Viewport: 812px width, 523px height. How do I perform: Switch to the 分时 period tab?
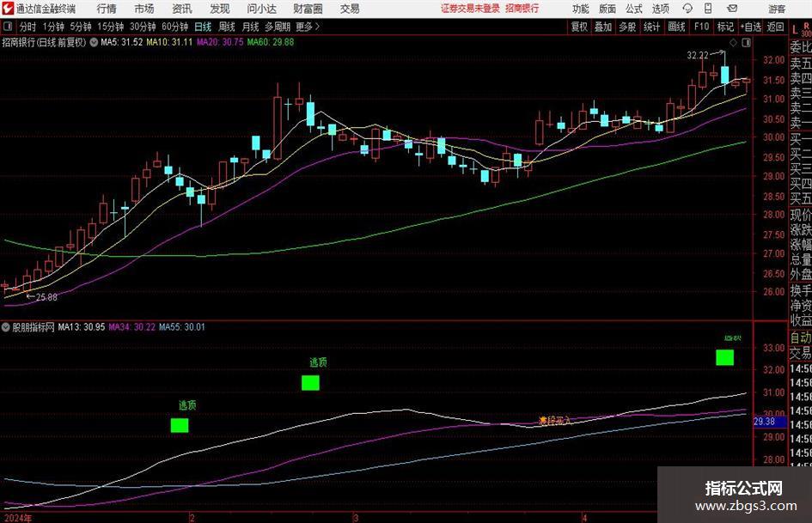pos(28,27)
